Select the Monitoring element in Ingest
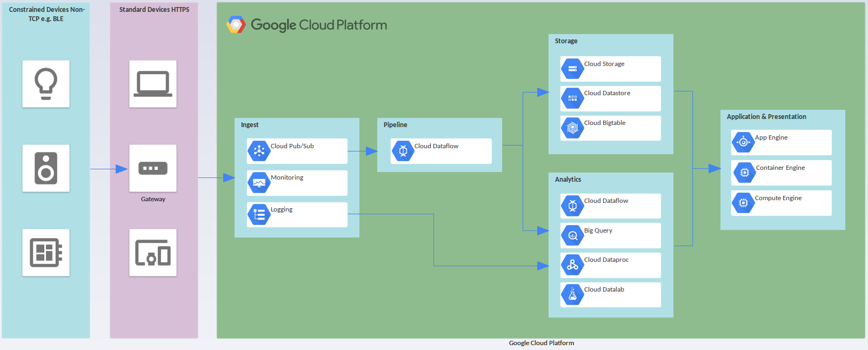 [x=297, y=183]
